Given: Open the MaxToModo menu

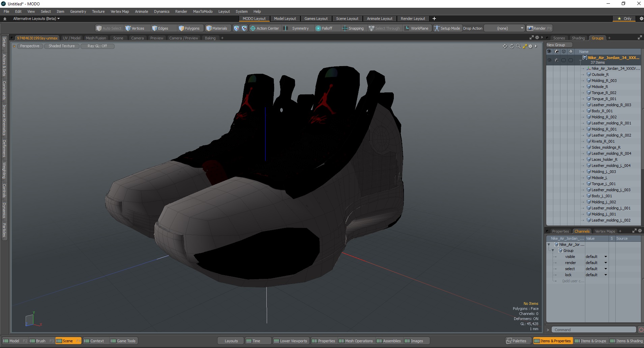Looking at the screenshot, I should [x=203, y=11].
